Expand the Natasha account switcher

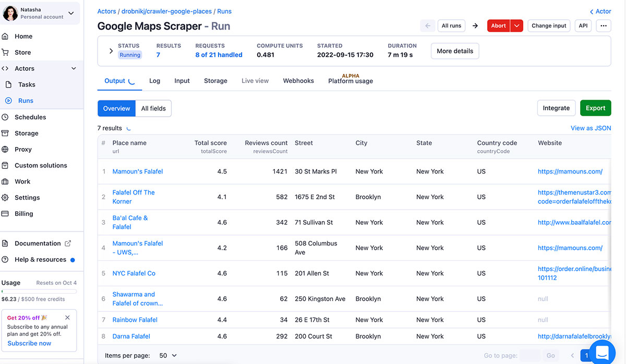point(71,14)
